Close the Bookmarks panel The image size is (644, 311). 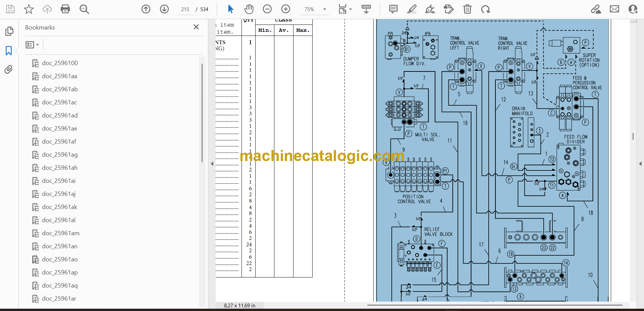[x=196, y=27]
